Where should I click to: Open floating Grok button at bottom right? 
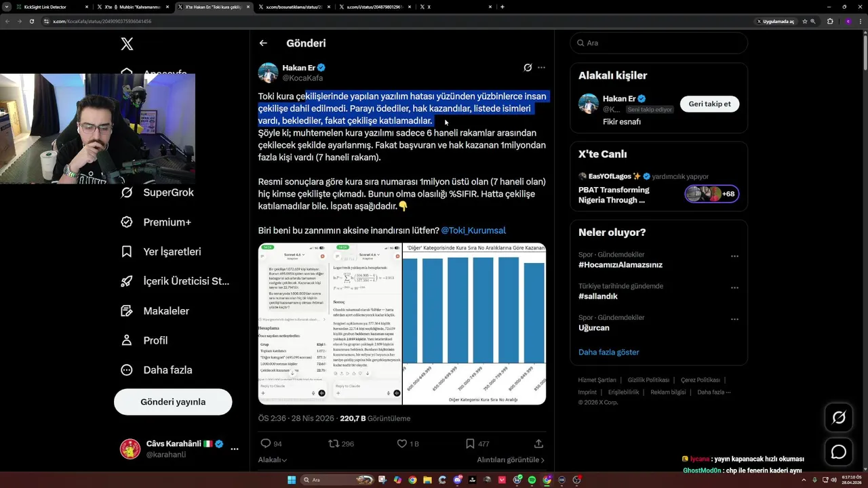point(839,418)
